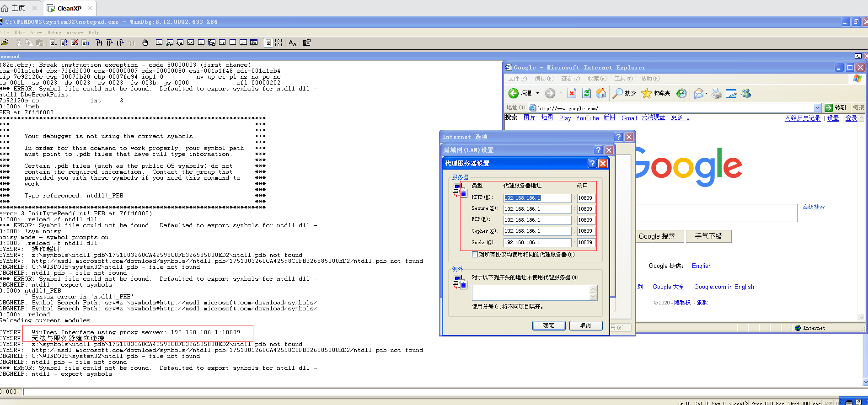Open the Debug menu in WinDbg
This screenshot has width=868, height=405.
[x=54, y=33]
